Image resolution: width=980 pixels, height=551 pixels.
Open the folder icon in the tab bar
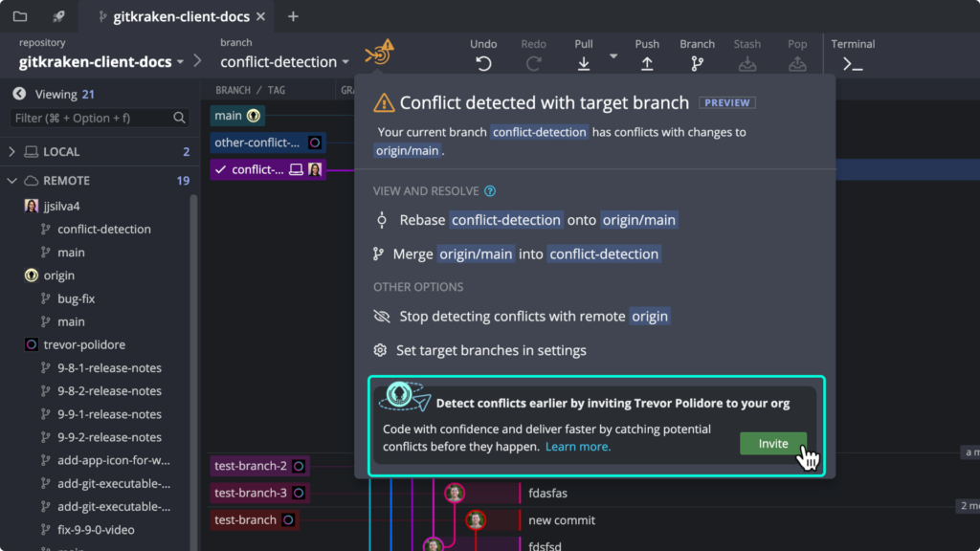click(x=20, y=16)
